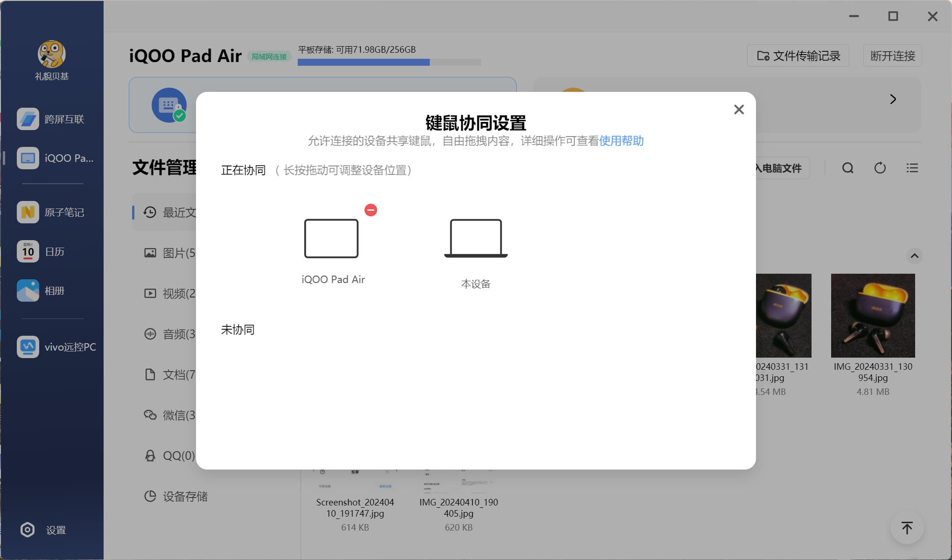The width and height of the screenshot is (952, 560).
Task: Open thumbnail IMG_20240331_130954.jpg
Action: coord(873,315)
